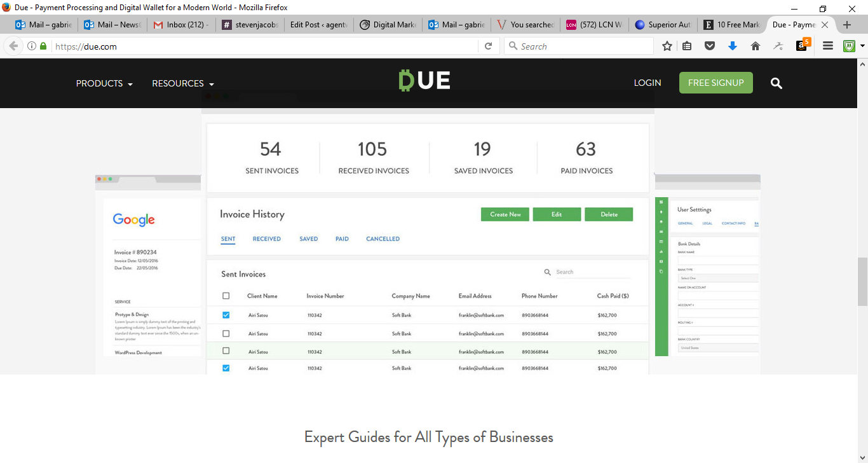Select the SENT invoice history tab
Image resolution: width=868 pixels, height=463 pixels.
point(228,239)
